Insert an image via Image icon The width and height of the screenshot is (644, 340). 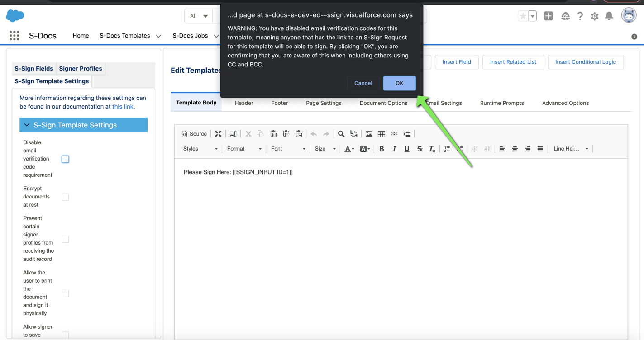pyautogui.click(x=369, y=134)
